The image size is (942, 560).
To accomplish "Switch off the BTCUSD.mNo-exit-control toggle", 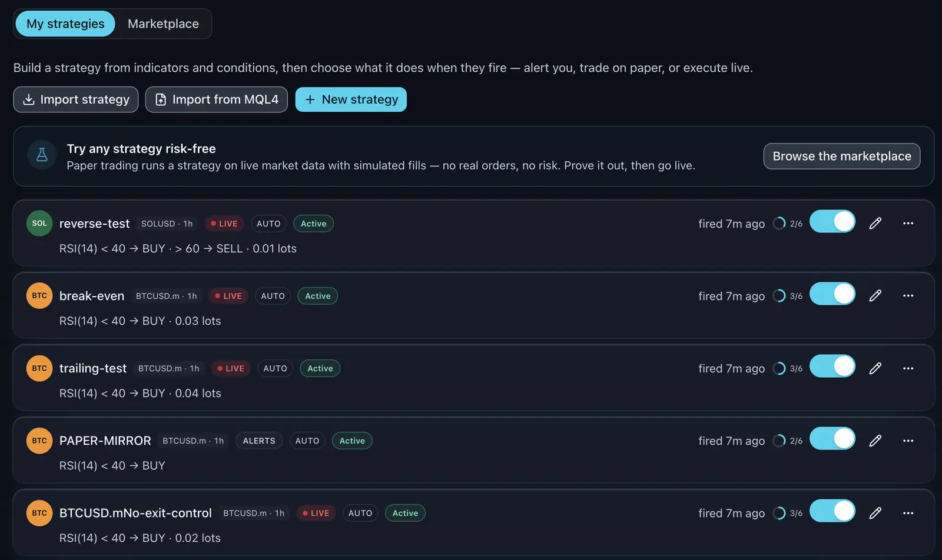I will [x=832, y=511].
